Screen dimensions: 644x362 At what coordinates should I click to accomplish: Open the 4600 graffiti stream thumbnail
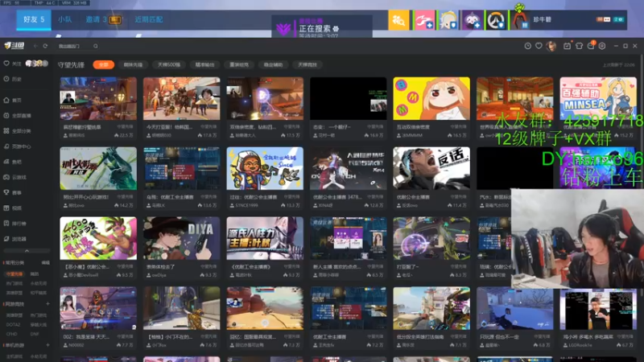tap(98, 238)
